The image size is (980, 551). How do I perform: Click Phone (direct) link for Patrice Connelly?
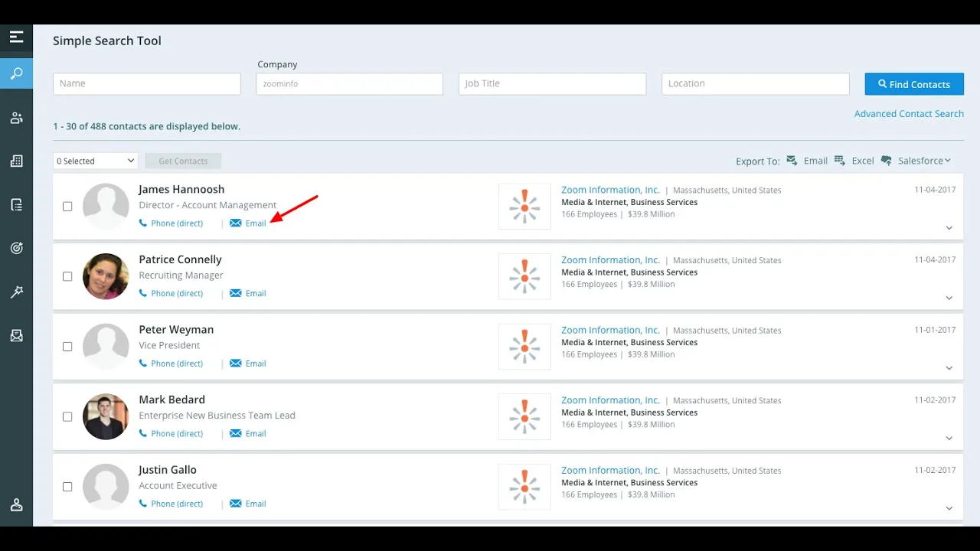[x=177, y=293]
